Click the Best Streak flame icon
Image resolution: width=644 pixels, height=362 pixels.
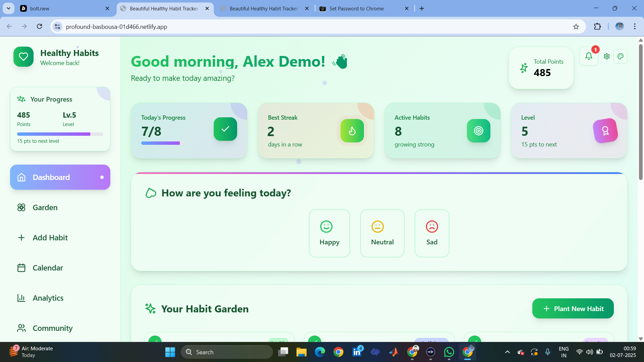coord(352,131)
